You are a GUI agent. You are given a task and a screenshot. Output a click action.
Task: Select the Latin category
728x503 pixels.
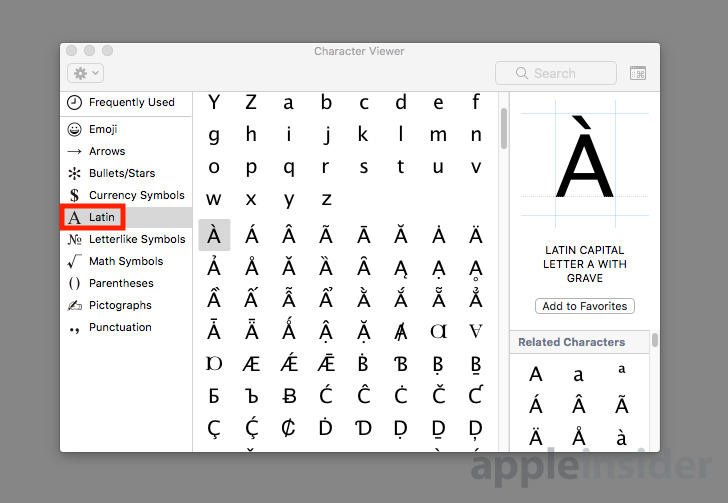pos(126,217)
